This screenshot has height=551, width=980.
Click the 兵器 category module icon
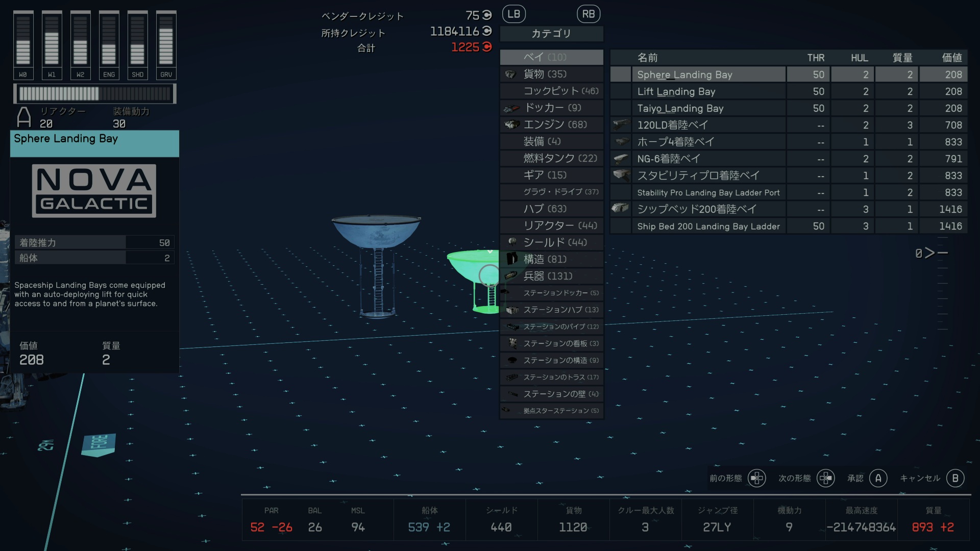(511, 275)
